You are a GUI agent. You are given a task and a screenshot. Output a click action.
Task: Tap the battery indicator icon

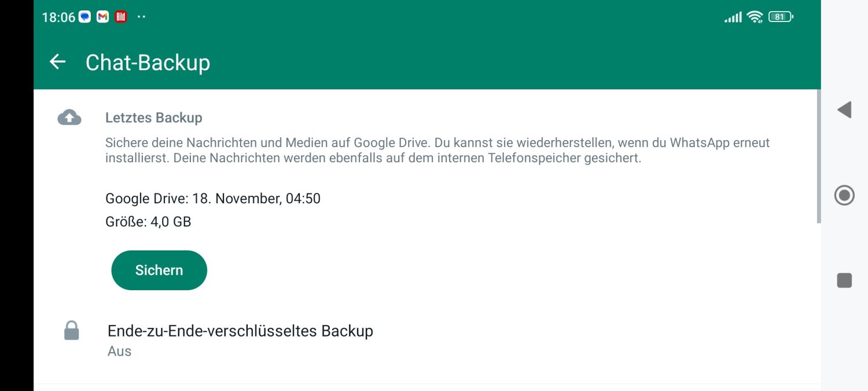tap(781, 17)
